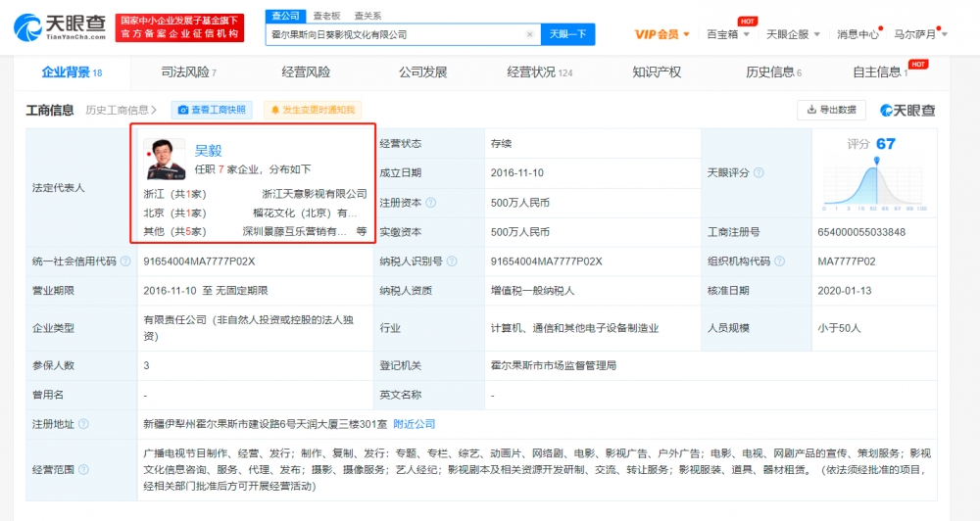Viewport: 980px width, 521px height.
Task: Switch to the 经营风险 tab
Action: coord(306,72)
